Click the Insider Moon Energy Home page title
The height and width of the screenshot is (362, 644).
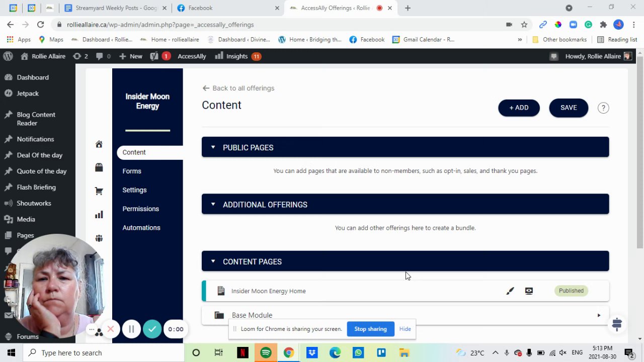[x=269, y=291]
